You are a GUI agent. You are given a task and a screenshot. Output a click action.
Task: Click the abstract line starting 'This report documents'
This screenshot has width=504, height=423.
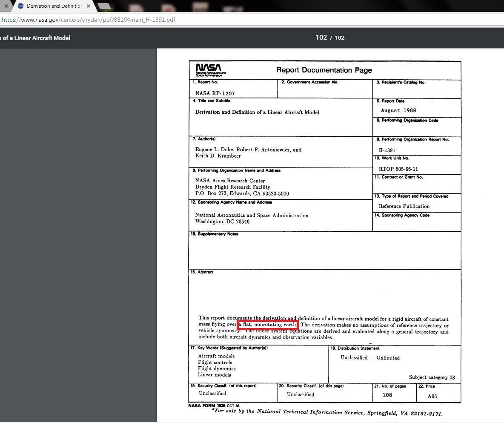click(x=324, y=319)
